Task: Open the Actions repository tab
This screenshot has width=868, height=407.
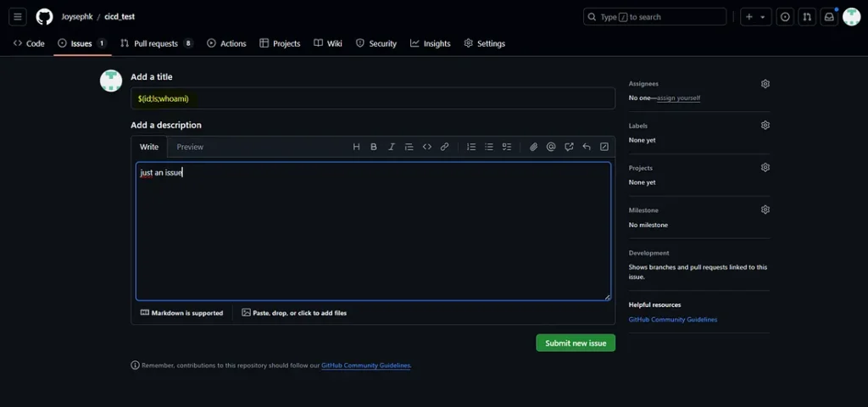Action: [x=226, y=43]
